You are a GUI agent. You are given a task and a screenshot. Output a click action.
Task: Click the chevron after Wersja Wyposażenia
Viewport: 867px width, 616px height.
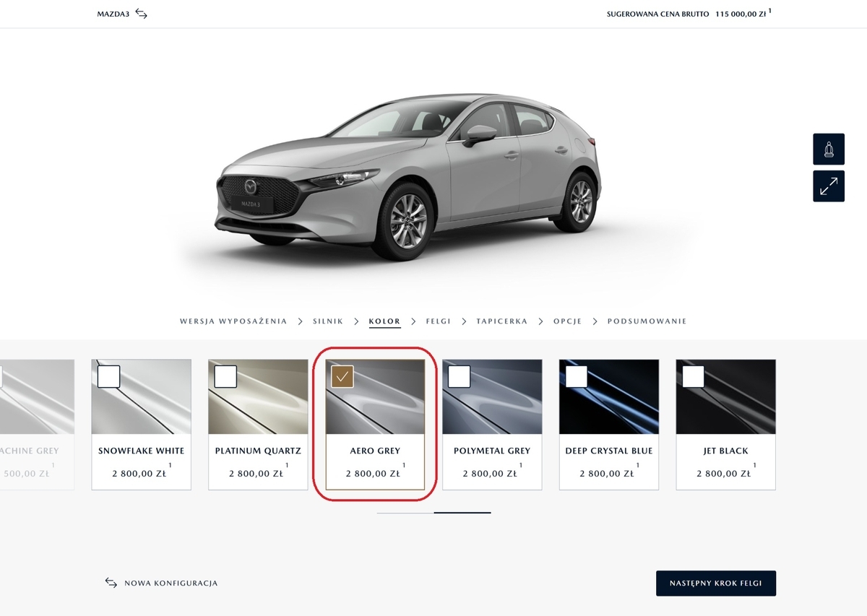tap(300, 321)
